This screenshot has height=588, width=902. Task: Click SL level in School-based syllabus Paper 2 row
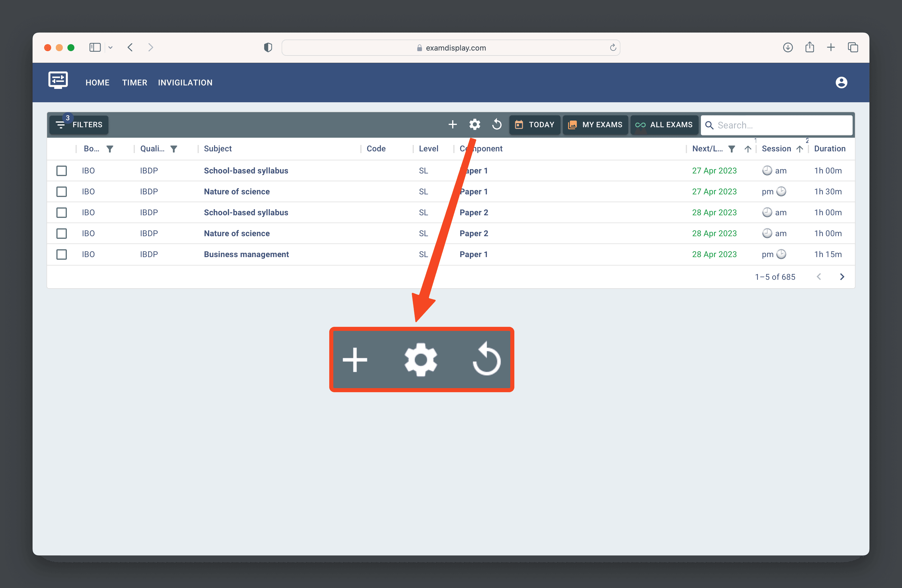[x=423, y=213]
